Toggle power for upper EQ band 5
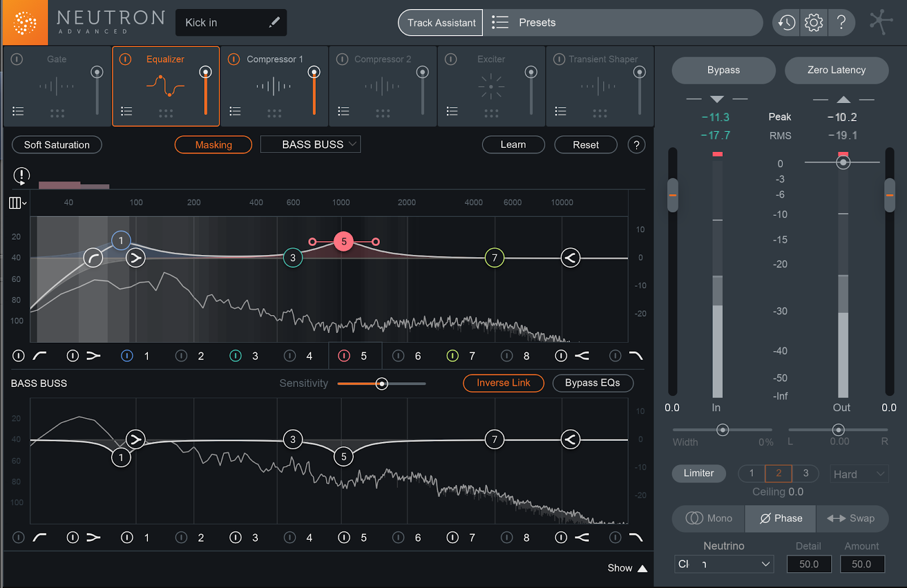The height and width of the screenshot is (588, 907). [344, 356]
